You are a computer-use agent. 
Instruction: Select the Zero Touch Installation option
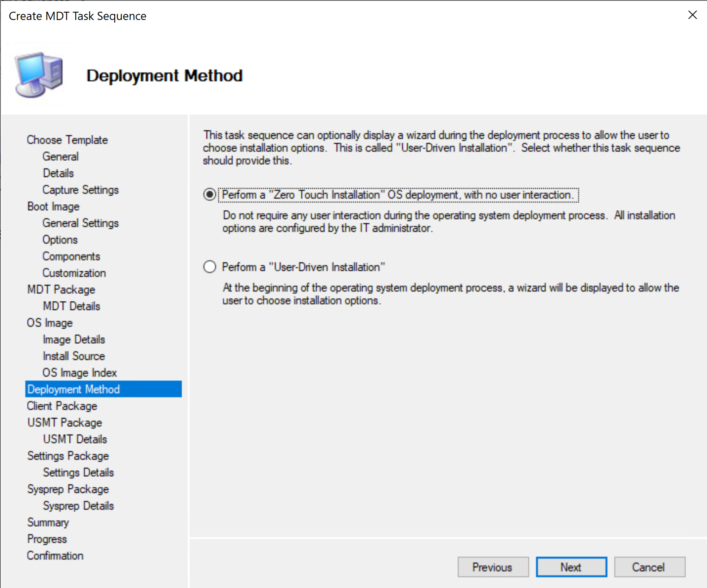210,195
